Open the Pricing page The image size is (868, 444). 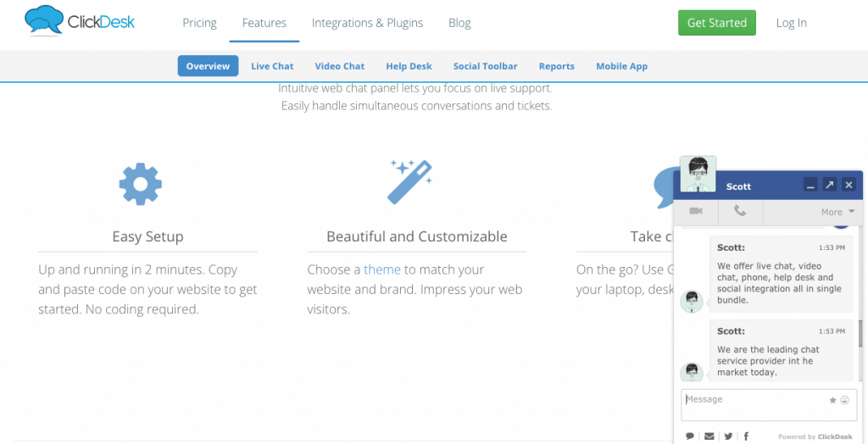coord(199,23)
